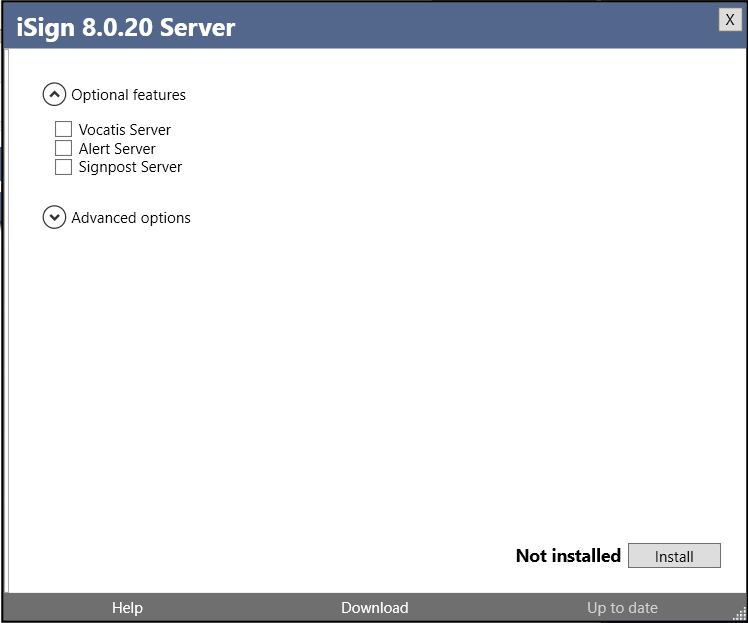Image resolution: width=748 pixels, height=623 pixels.
Task: Collapse the Optional features section
Action: point(54,94)
